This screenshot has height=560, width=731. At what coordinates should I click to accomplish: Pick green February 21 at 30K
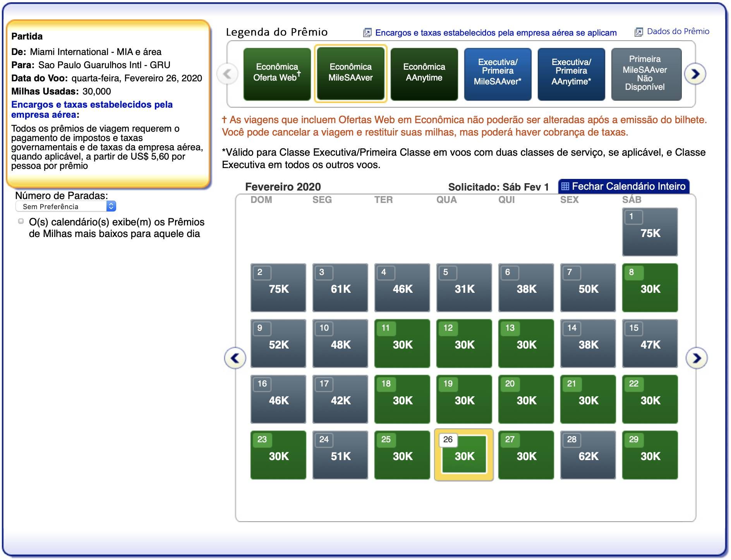tap(588, 399)
